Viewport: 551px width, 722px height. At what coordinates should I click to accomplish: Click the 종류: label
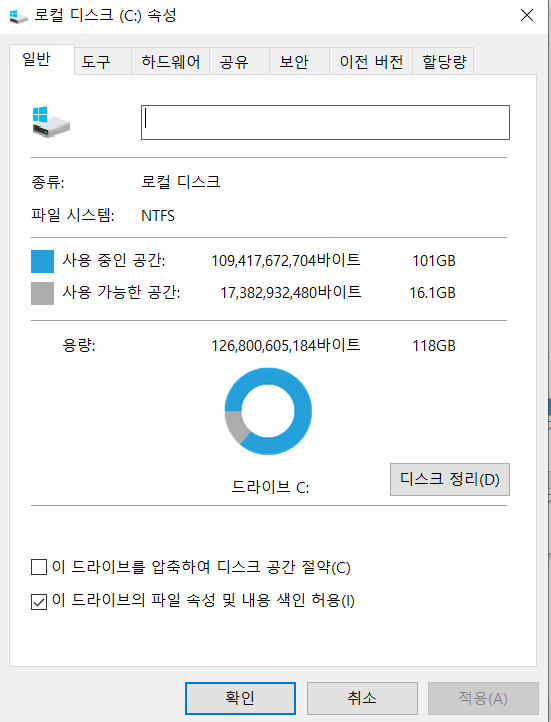click(48, 182)
